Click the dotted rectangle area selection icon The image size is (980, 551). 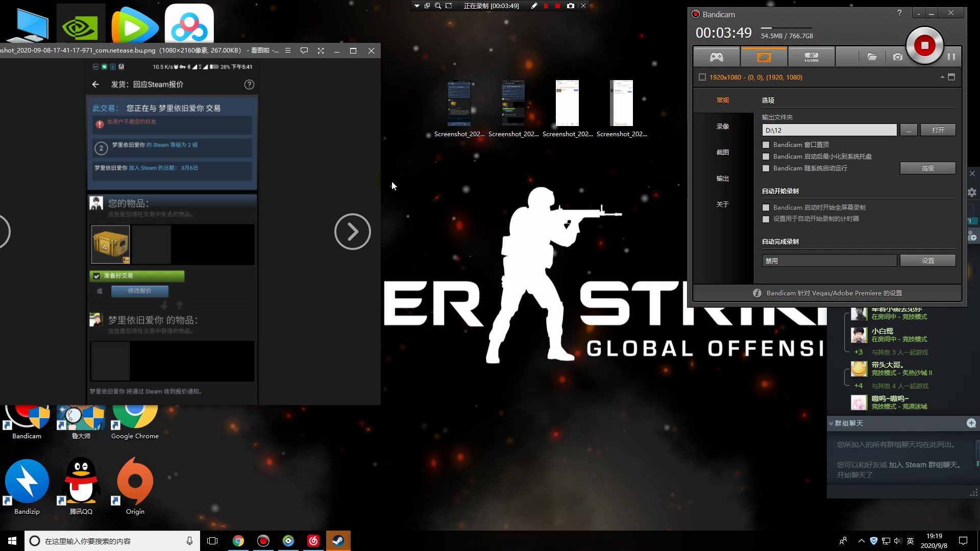702,77
